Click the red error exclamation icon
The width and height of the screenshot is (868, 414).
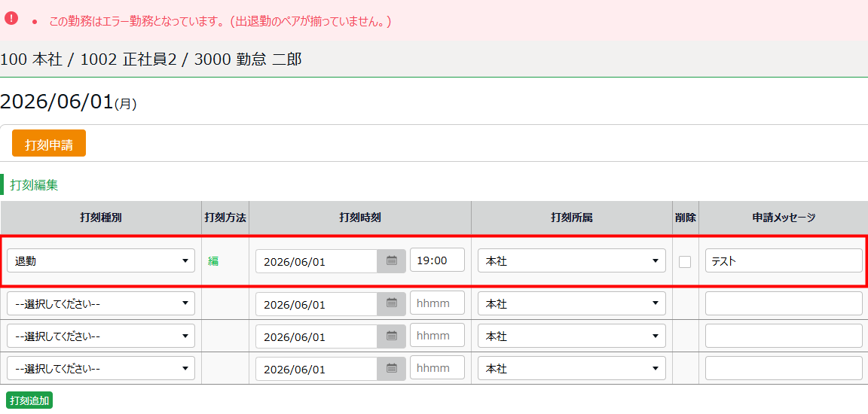click(x=11, y=18)
